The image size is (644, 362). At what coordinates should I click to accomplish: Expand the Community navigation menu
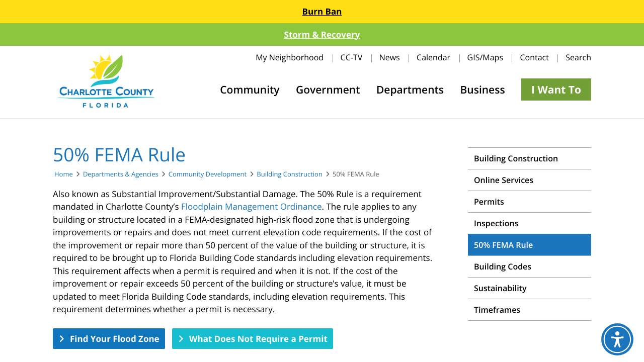tap(250, 89)
